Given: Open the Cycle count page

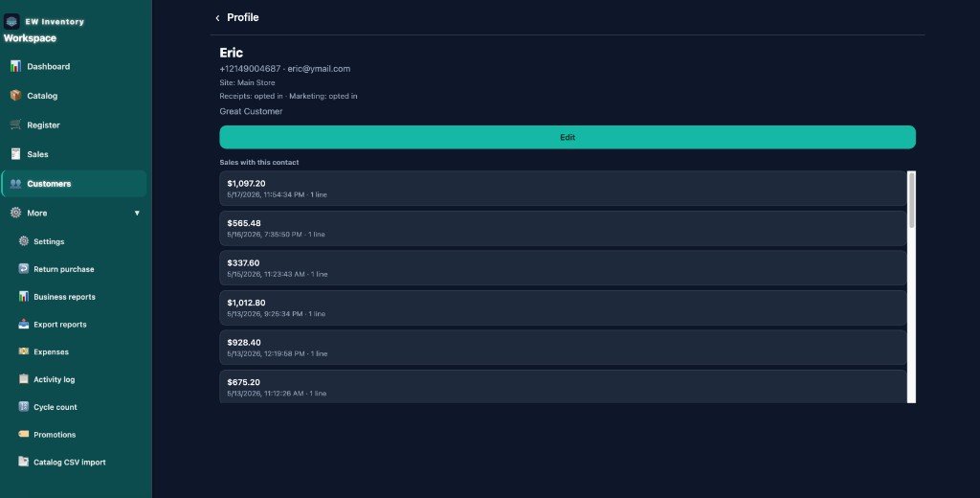Looking at the screenshot, I should 78,407.
